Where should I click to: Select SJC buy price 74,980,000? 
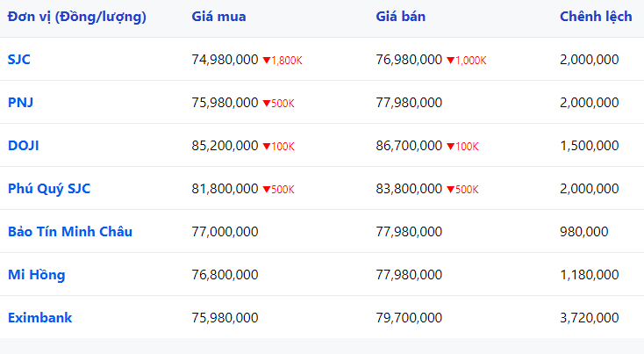pos(225,60)
